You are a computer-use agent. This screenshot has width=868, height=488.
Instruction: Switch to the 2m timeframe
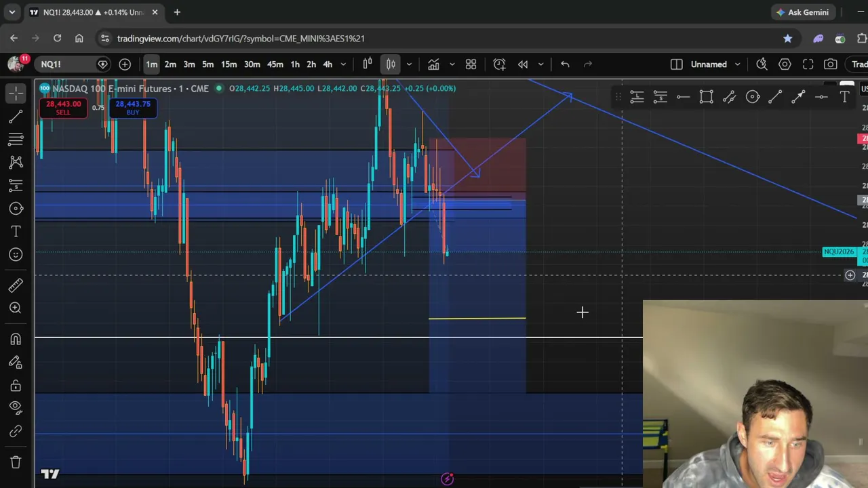point(170,64)
